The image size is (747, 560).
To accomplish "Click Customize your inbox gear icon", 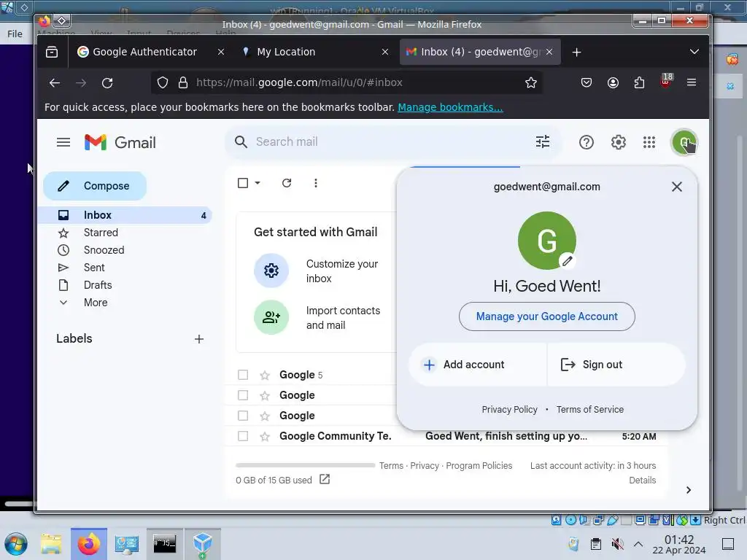I will coord(271,271).
